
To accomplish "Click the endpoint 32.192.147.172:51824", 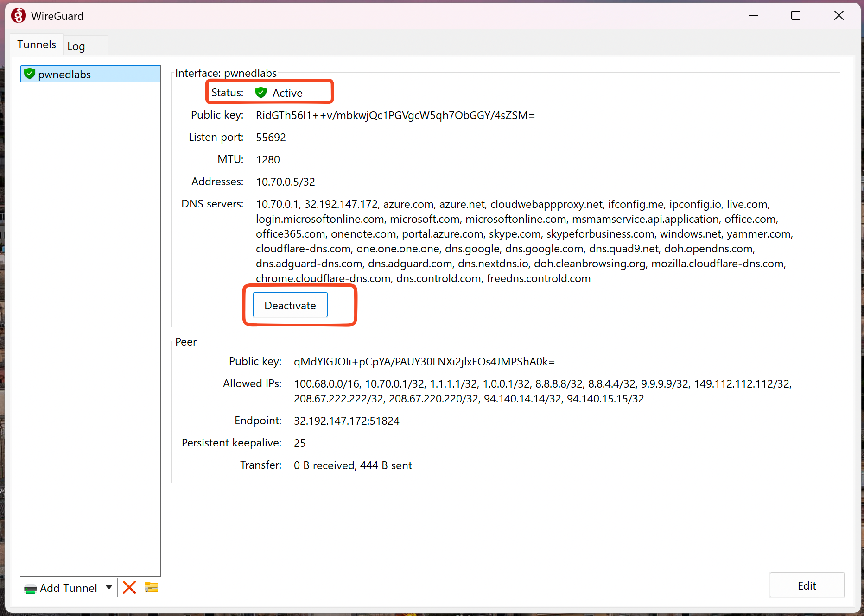I will click(347, 421).
